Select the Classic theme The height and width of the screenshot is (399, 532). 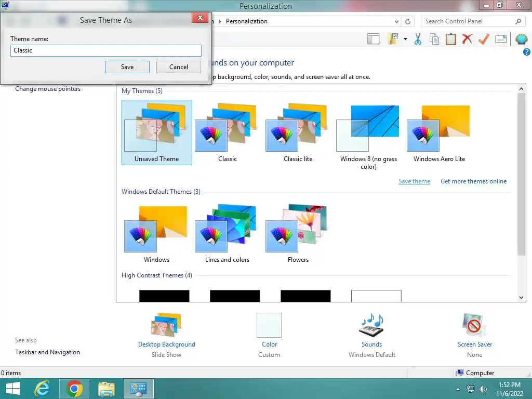click(228, 132)
